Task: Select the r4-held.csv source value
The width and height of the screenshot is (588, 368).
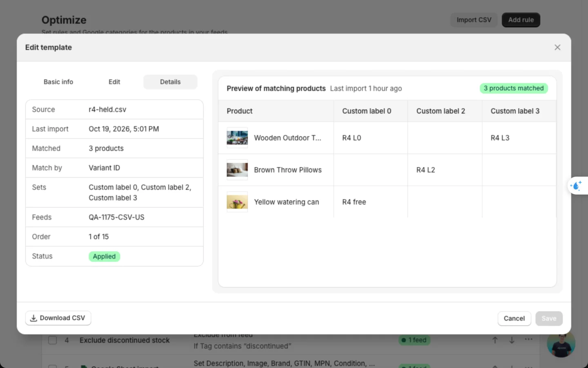Action: [107, 110]
